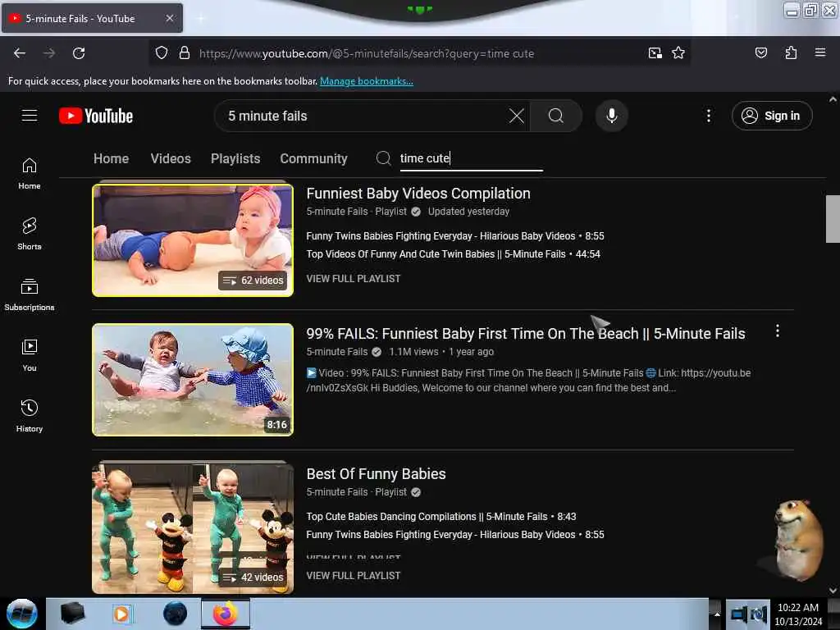This screenshot has height=630, width=840.
Task: Open the Firefox application menu
Action: 819,53
